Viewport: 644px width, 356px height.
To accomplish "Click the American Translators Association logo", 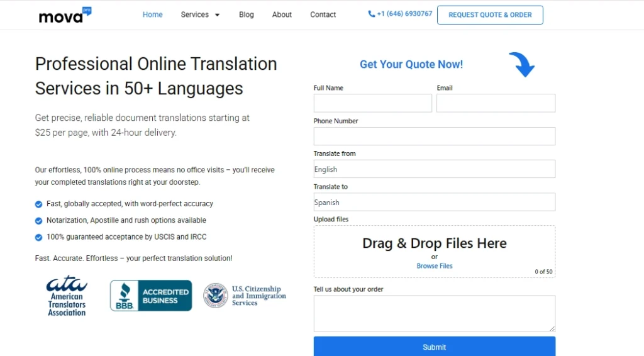I will point(67,296).
